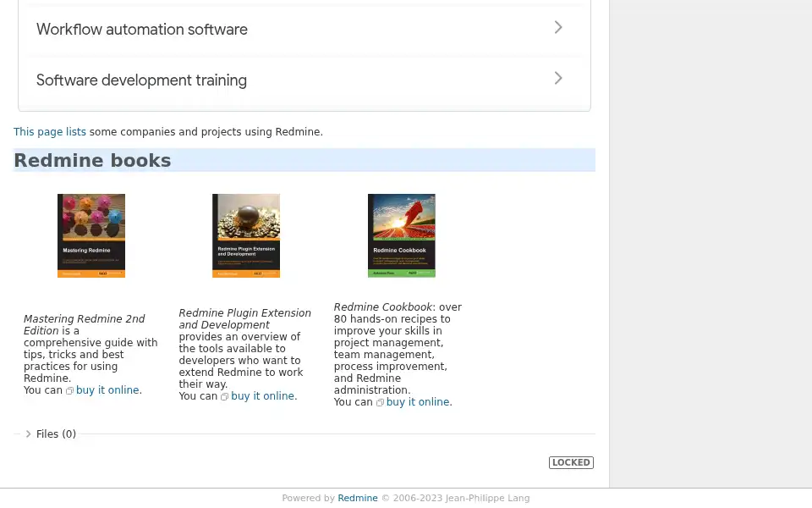
Task: Click external link icon under Redmine Cookbook
Action: click(380, 403)
